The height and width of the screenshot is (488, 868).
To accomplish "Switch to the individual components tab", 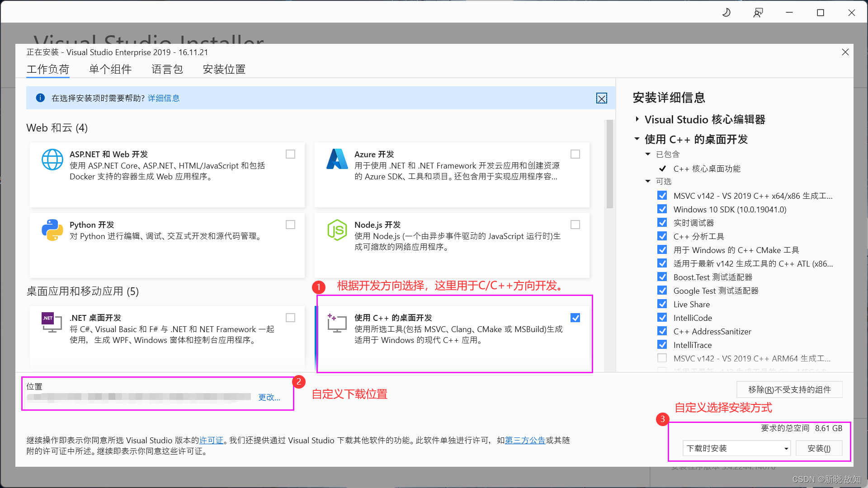I will [110, 70].
